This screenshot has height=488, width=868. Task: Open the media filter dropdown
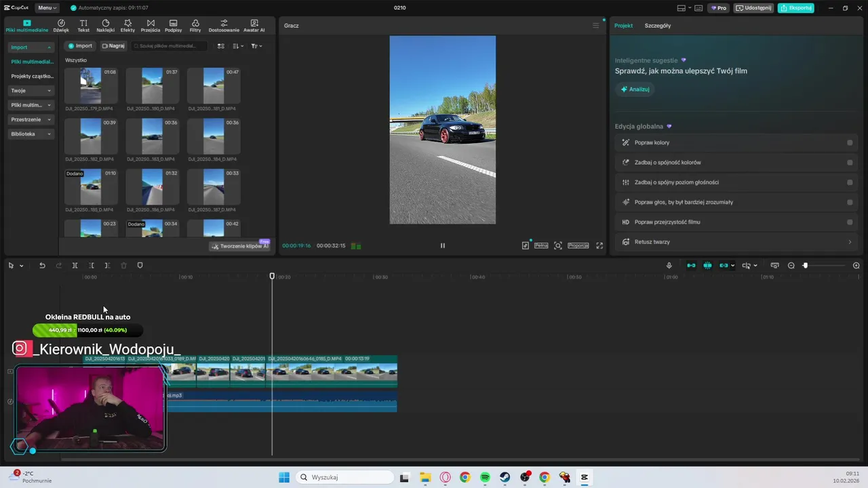pyautogui.click(x=256, y=46)
